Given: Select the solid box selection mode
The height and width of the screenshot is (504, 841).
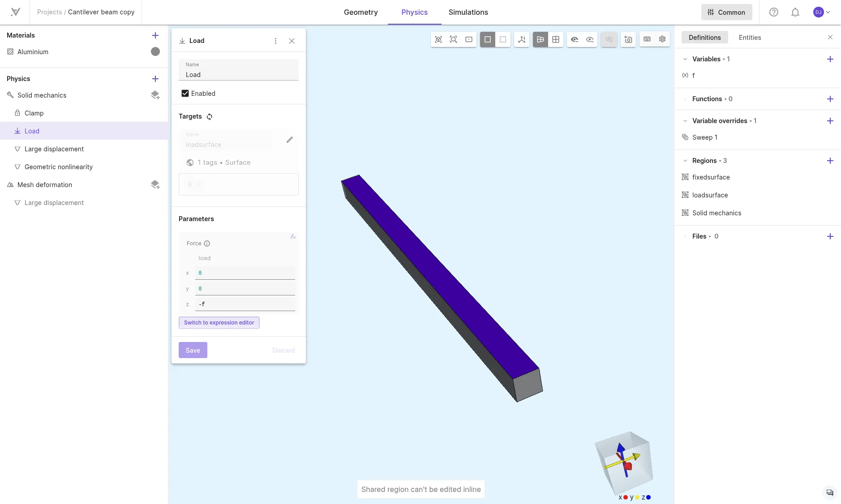Looking at the screenshot, I should 488,39.
